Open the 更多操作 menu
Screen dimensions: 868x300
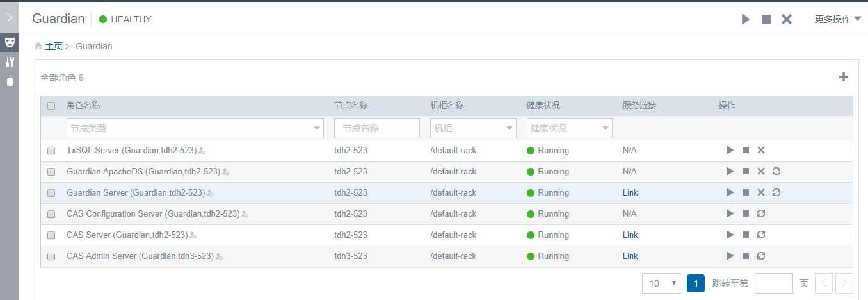point(837,19)
